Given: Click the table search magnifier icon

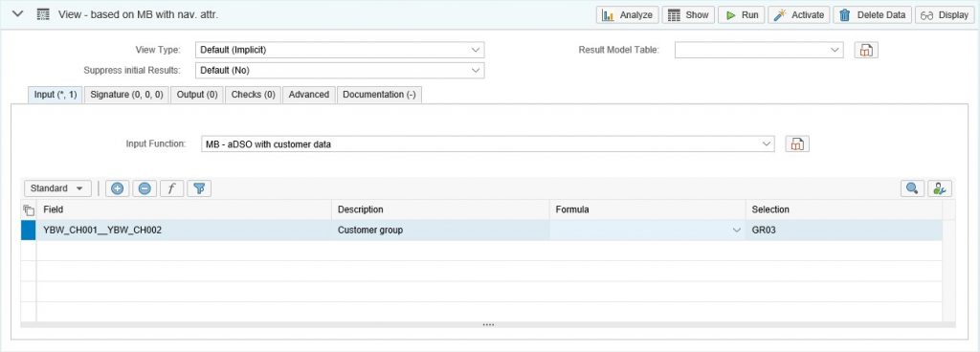Looking at the screenshot, I should pos(912,188).
